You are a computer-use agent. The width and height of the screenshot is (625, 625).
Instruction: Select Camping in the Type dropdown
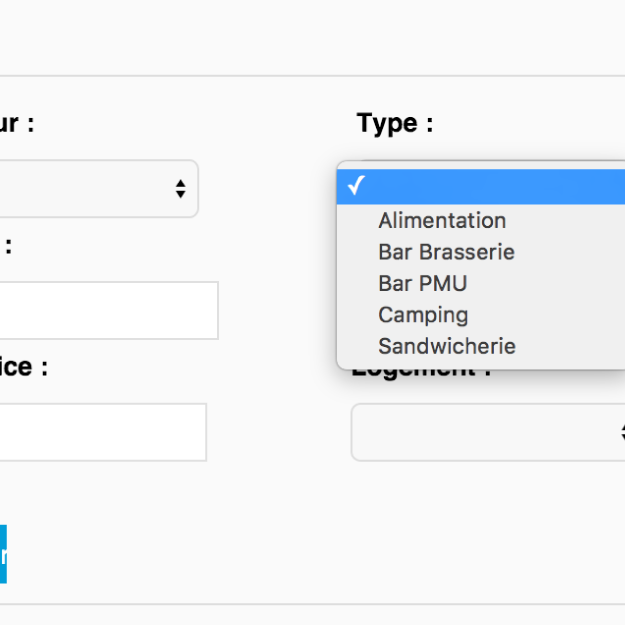[x=422, y=315]
